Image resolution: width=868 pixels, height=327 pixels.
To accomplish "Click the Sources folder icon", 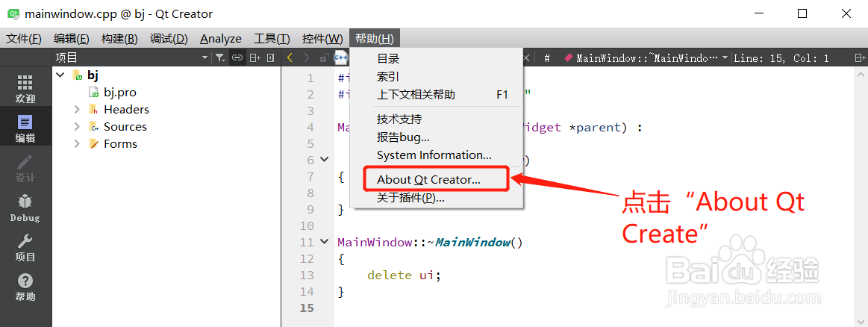I will coord(93,127).
